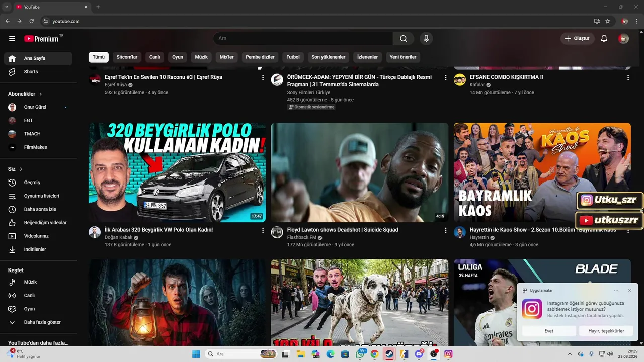Open video title İlk Arabası 320 Beygirlik
644x362 pixels.
pos(158,230)
